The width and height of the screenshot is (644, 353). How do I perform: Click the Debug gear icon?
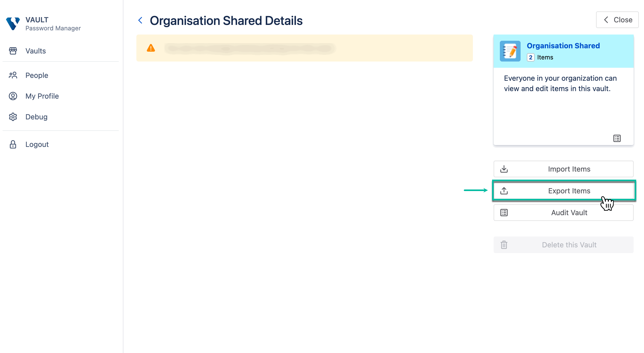pyautogui.click(x=13, y=117)
